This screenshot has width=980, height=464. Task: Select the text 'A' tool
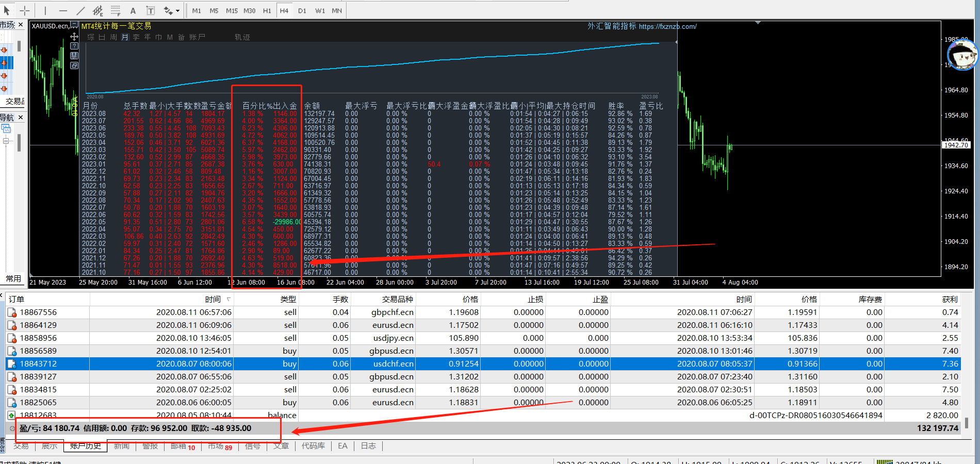(x=133, y=10)
